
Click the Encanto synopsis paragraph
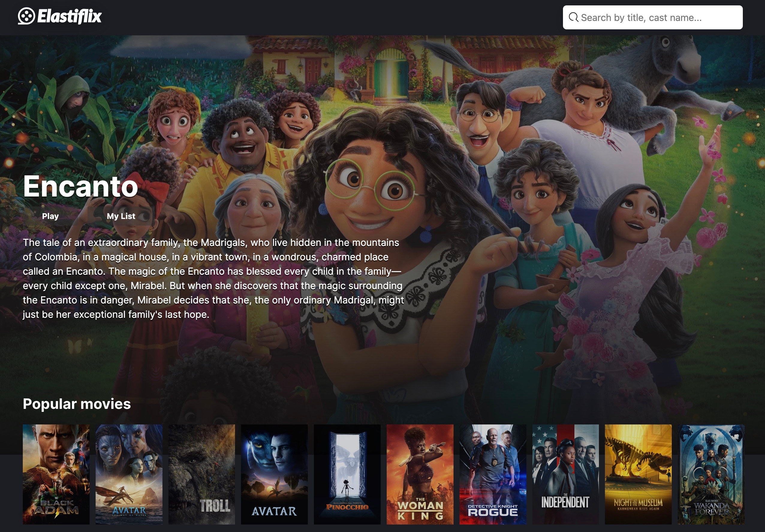[x=213, y=278]
